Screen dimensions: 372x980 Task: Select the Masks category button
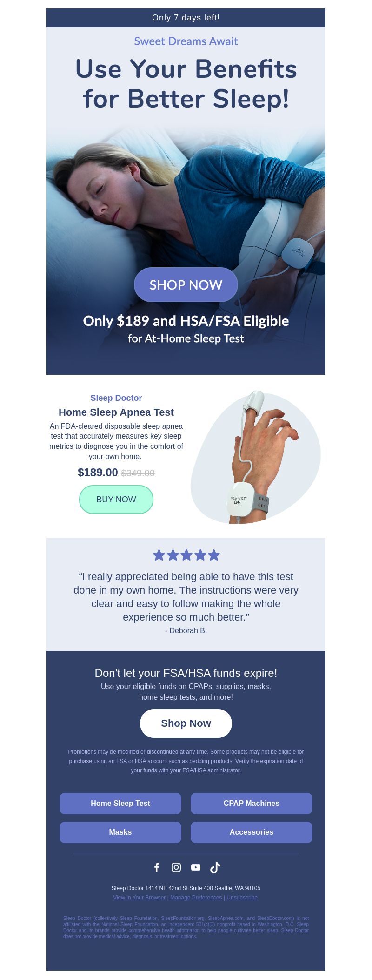point(120,832)
